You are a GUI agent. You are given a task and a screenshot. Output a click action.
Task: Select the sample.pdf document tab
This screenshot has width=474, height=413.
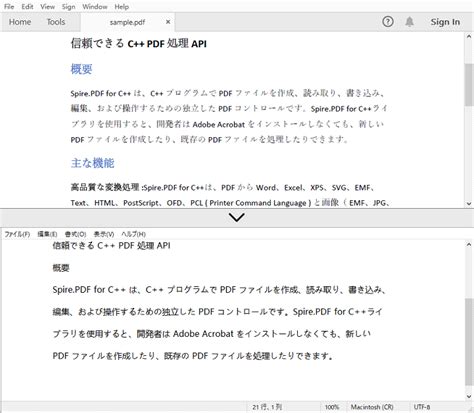click(x=127, y=22)
